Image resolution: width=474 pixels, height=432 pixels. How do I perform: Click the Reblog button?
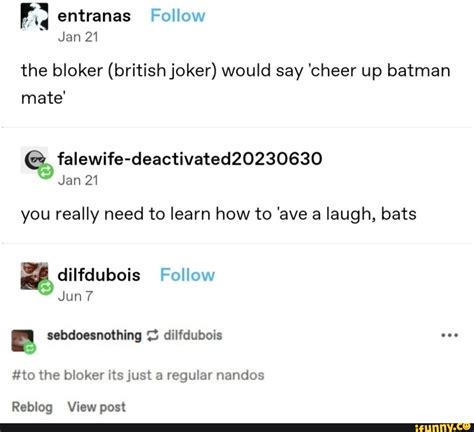tap(32, 407)
